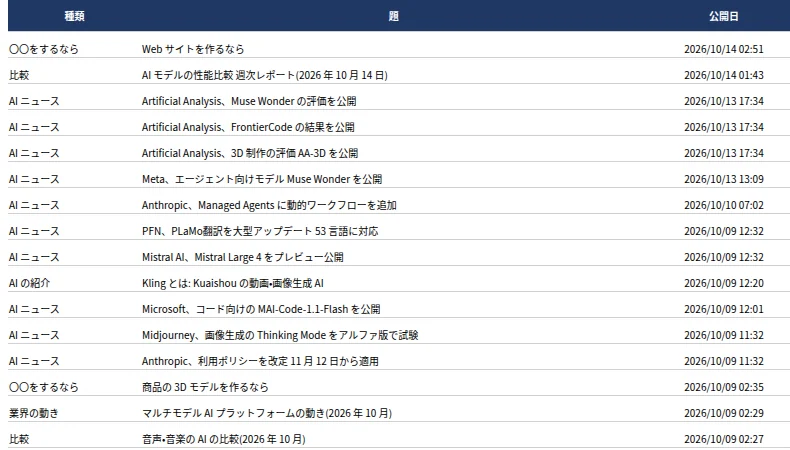Screen dimensions: 790x450
Task: Select 'AI ニュース' type in MAI-Code-1.1-Flash row
Action: coord(34,309)
